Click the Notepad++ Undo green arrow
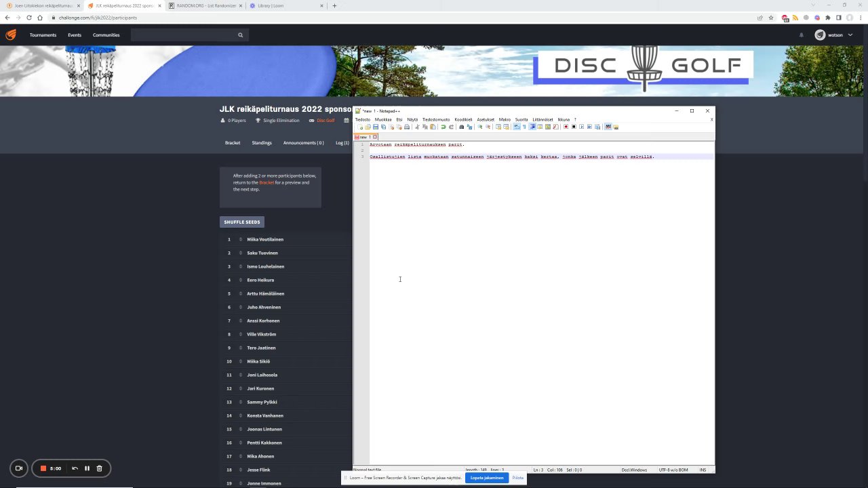 [x=443, y=127]
